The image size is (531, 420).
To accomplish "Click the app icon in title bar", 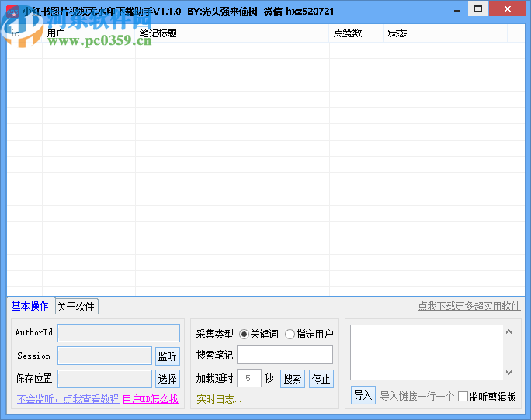I will (12, 11).
